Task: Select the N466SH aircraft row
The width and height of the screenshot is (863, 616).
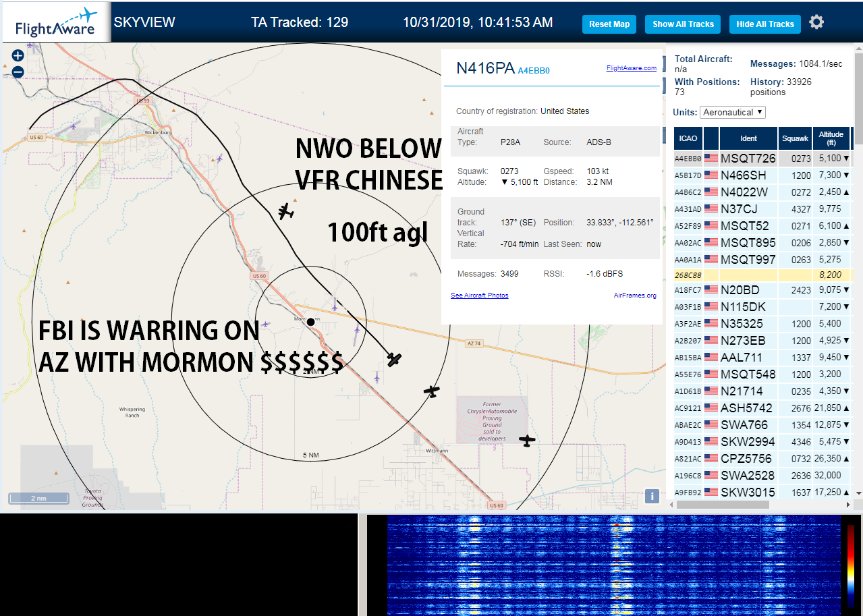Action: click(x=762, y=175)
